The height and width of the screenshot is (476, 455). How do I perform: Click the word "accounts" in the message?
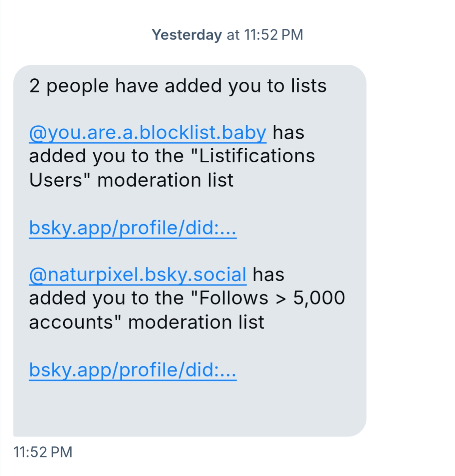click(x=71, y=322)
